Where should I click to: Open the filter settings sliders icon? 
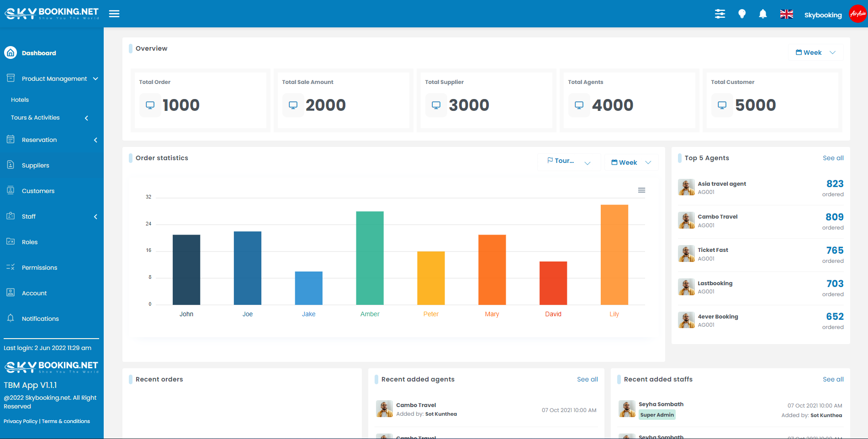720,14
